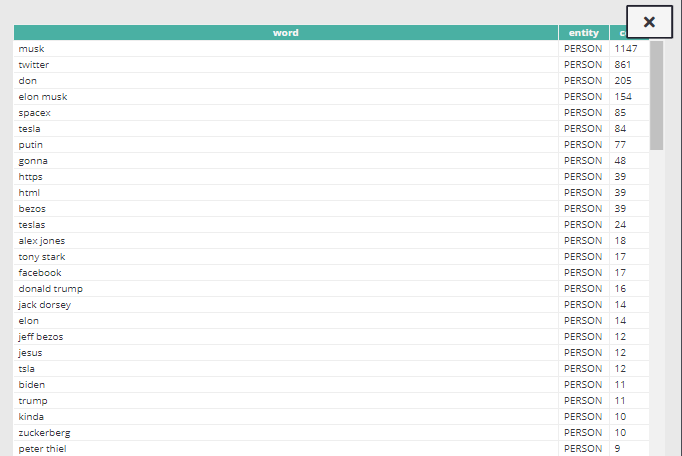Click the count value 1147
Screen dimensions: 682x456
pyautogui.click(x=626, y=49)
